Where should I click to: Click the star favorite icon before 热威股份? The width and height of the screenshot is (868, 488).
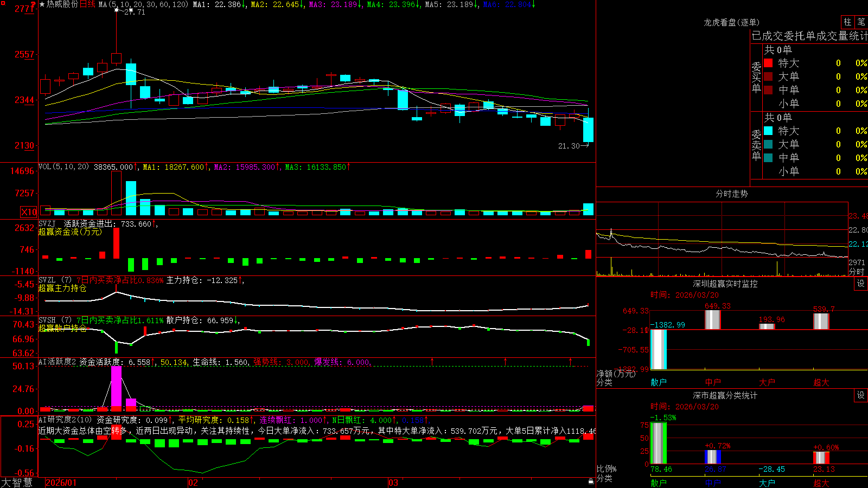(42, 4)
